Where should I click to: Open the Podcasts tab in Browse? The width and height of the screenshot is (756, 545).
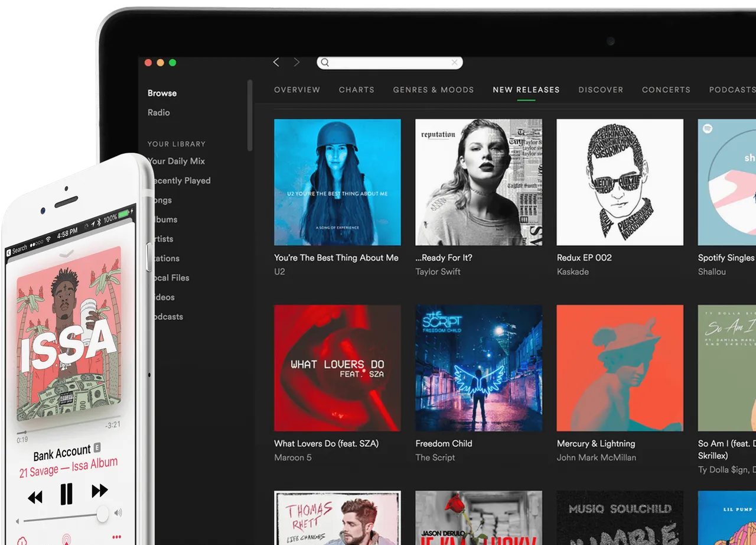tap(732, 90)
